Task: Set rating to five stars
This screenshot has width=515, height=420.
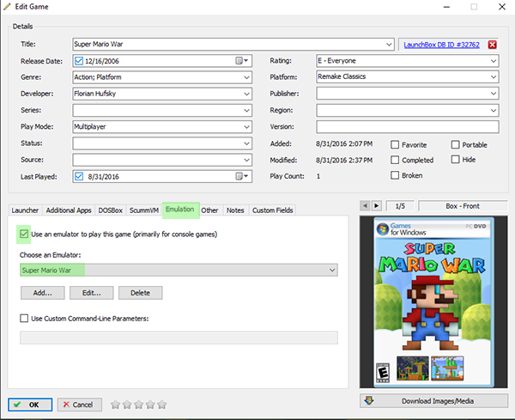Action: 162,405
